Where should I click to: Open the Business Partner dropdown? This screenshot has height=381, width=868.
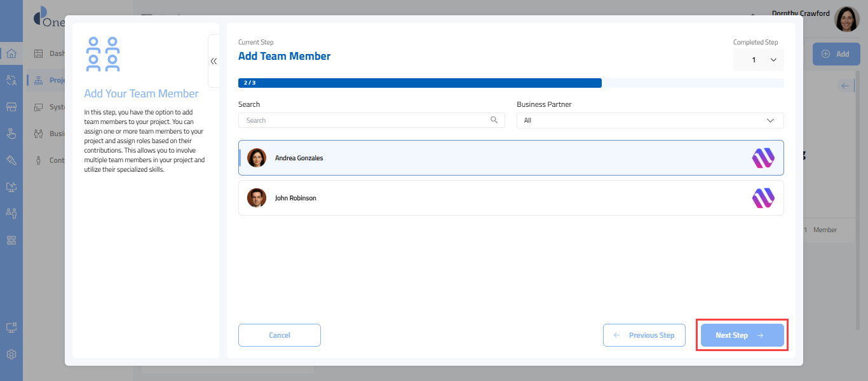[649, 120]
